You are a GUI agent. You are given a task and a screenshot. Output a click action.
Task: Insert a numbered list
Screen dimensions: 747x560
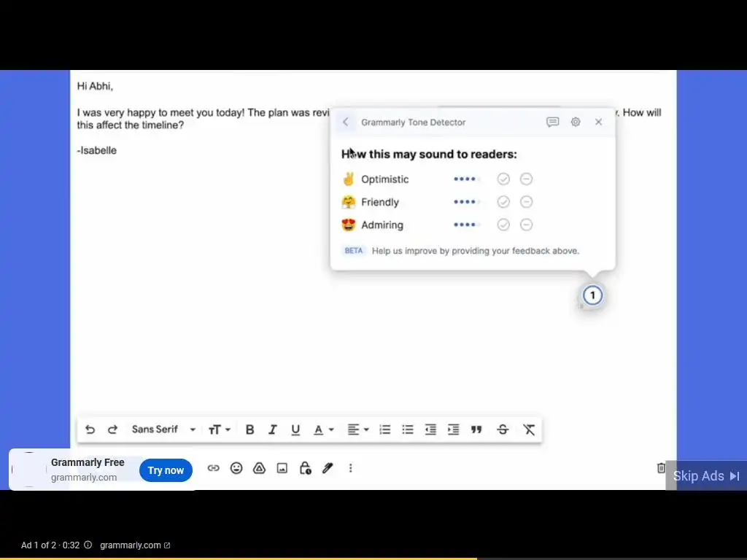[385, 429]
